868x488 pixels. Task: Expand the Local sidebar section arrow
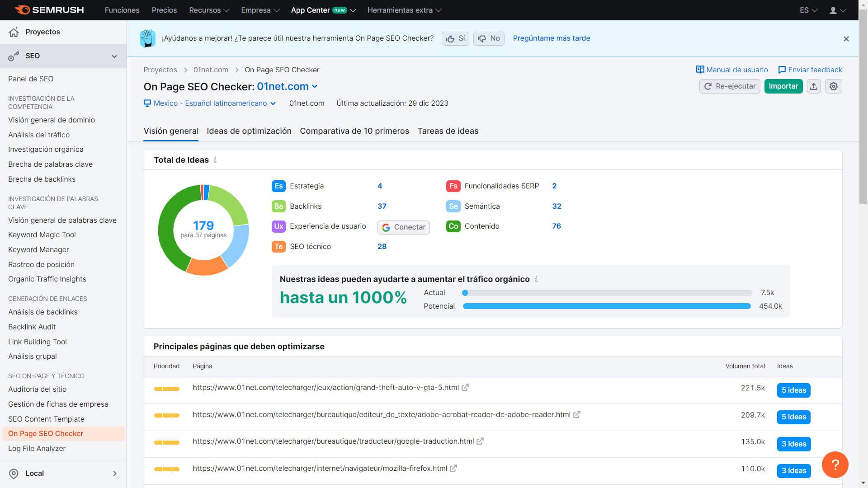pos(114,474)
